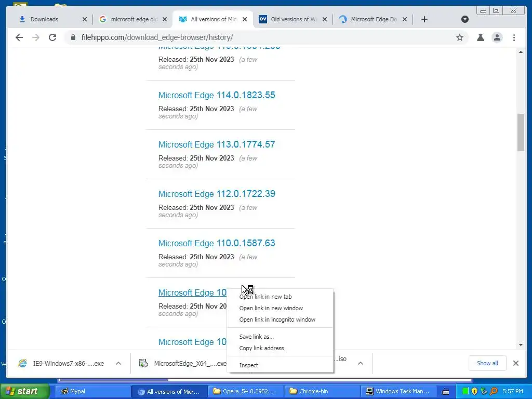
Task: Close the downloads shelf
Action: coord(516,363)
